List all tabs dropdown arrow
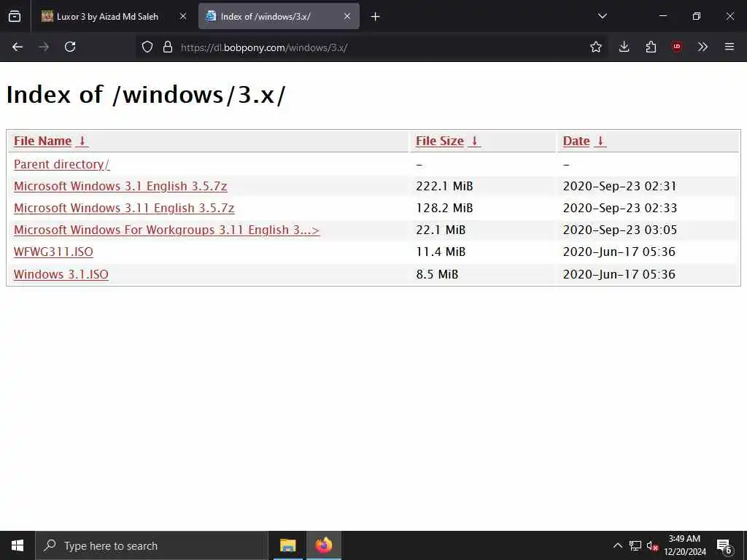This screenshot has height=560, width=747. (602, 16)
